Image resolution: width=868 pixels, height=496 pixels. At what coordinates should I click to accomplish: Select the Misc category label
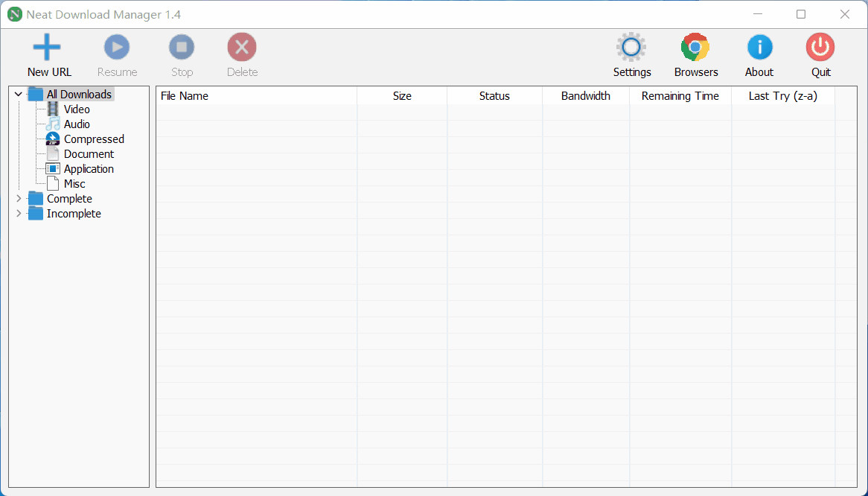coord(74,184)
